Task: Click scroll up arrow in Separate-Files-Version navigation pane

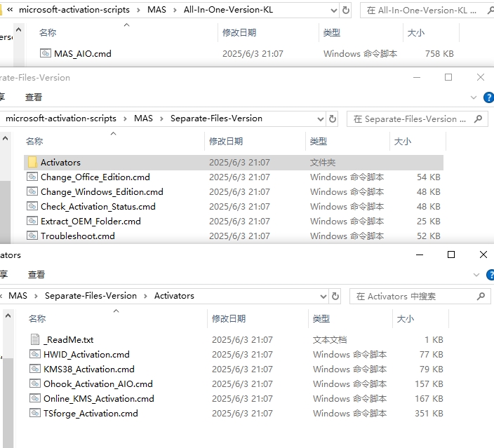Action: point(5,139)
